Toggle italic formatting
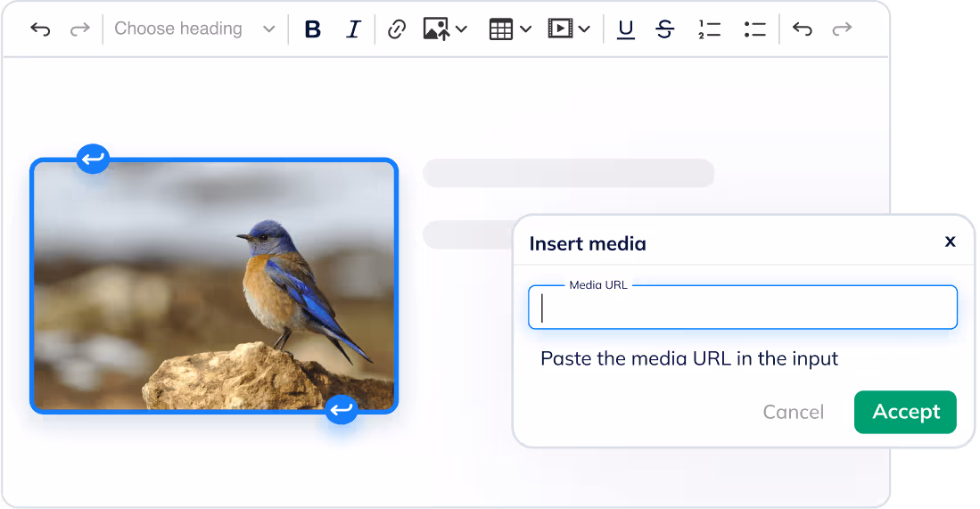The width and height of the screenshot is (980, 509). 353,29
